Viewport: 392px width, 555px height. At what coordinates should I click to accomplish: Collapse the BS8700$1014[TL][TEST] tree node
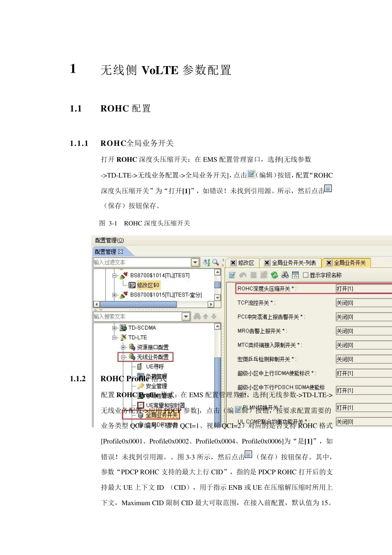click(115, 275)
